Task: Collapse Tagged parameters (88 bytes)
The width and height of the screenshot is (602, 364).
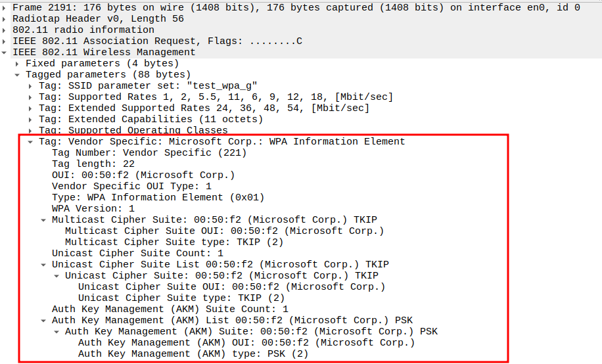Action: click(x=18, y=74)
